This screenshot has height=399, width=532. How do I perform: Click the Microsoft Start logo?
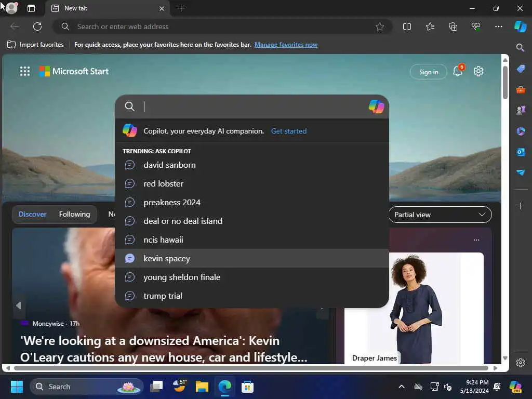74,71
